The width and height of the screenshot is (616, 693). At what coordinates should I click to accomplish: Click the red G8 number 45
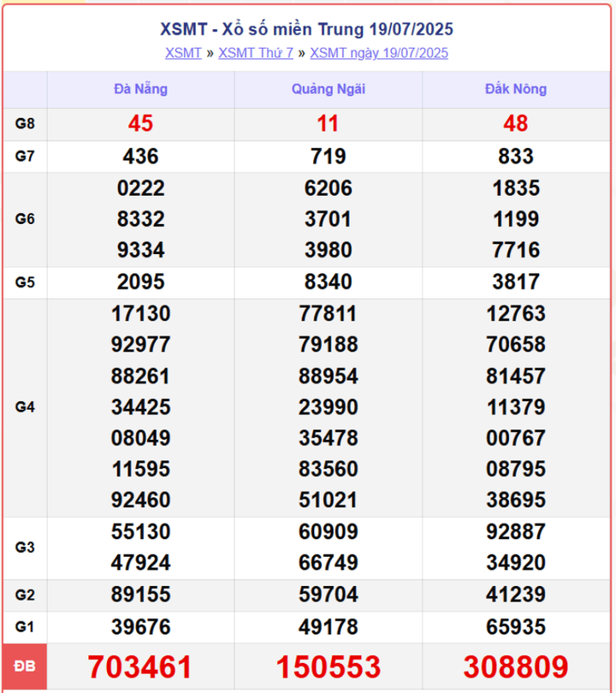click(x=140, y=124)
